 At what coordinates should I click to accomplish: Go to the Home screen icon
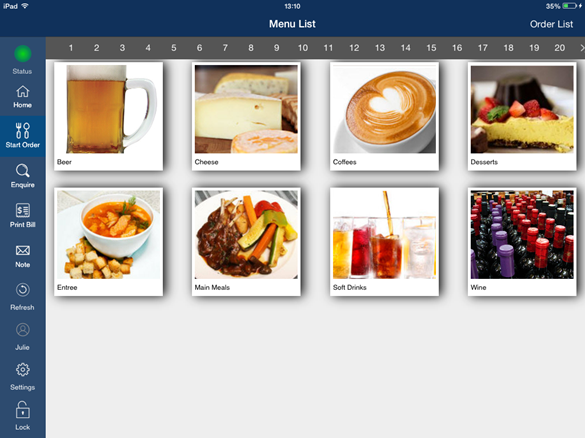(22, 91)
